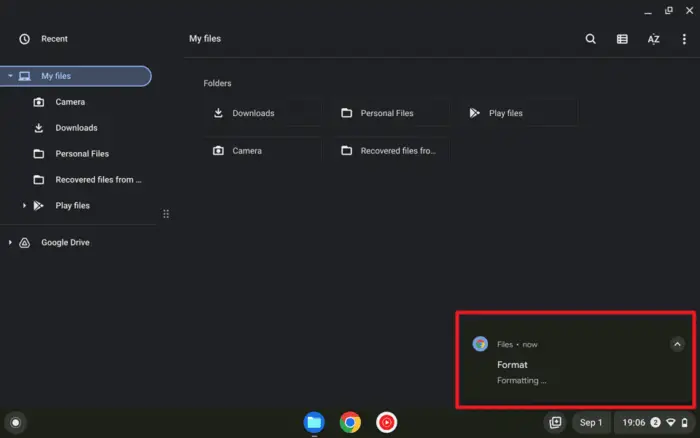
Task: Click the battery status icon
Action: point(684,422)
